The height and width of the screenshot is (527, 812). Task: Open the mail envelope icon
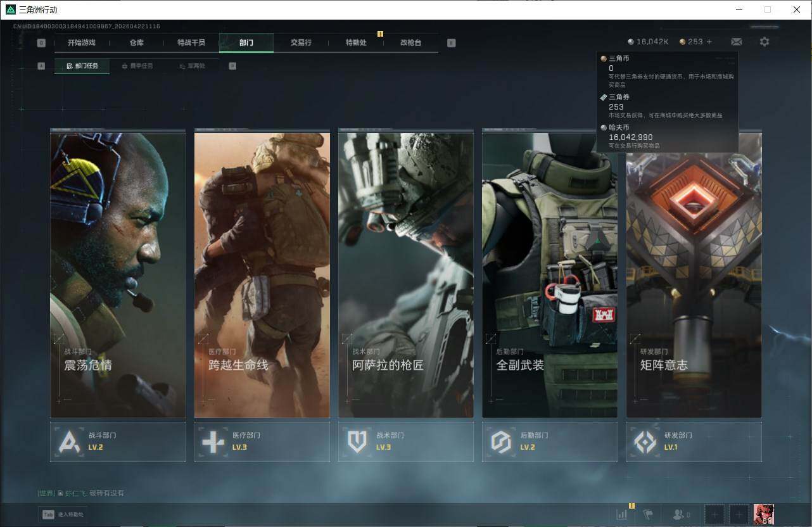tap(736, 42)
